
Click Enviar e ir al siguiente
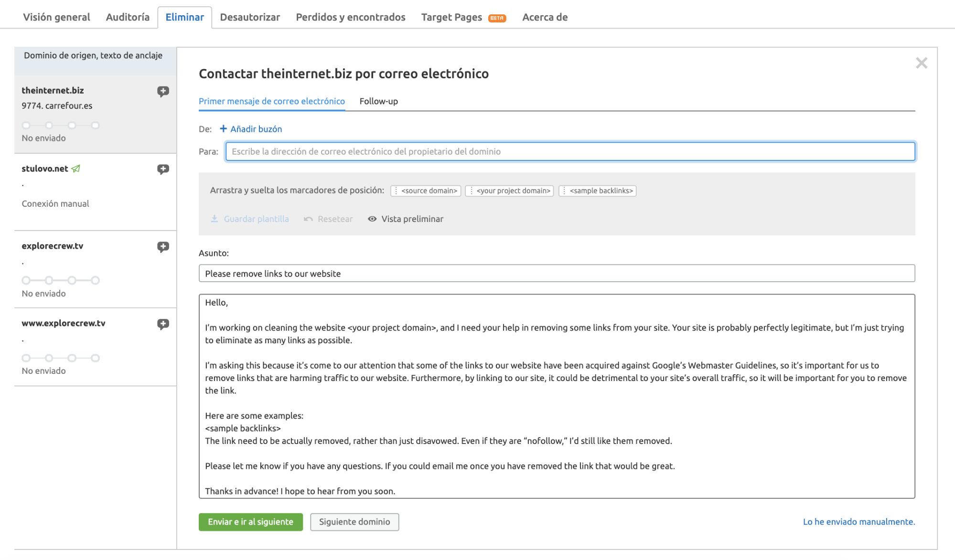tap(250, 522)
